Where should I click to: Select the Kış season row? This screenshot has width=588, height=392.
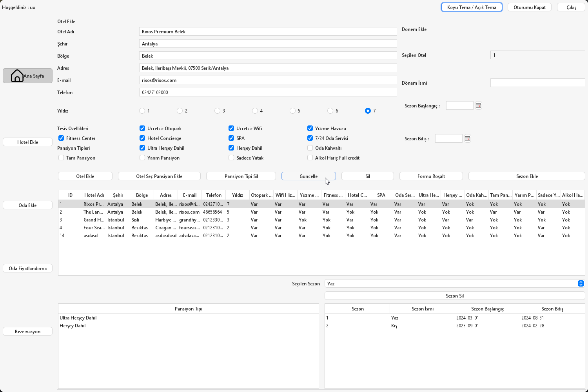pyautogui.click(x=455, y=325)
